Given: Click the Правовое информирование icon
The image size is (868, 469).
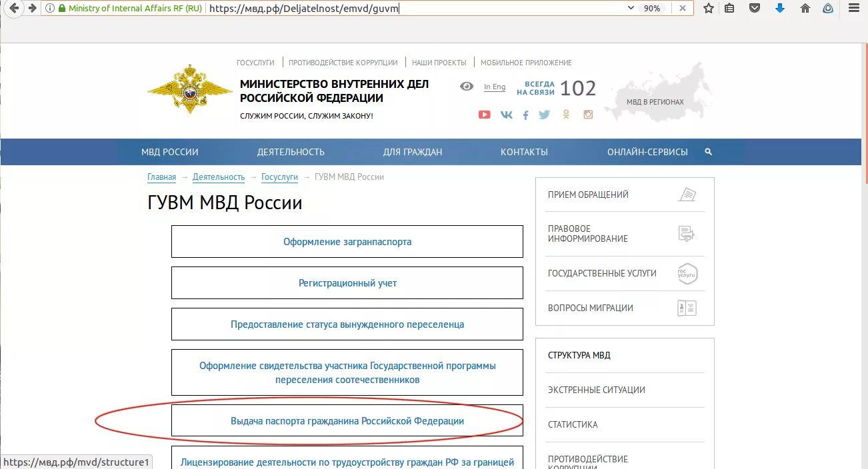Looking at the screenshot, I should [687, 234].
